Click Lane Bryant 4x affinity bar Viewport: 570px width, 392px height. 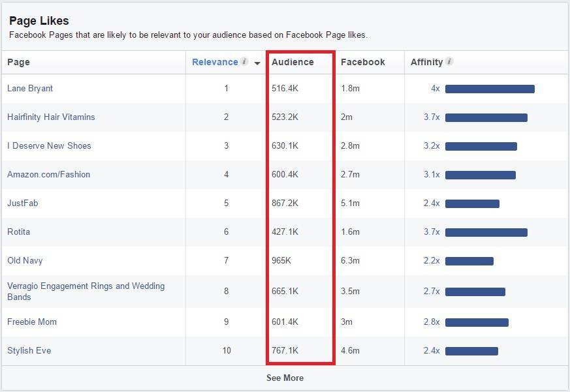(490, 89)
